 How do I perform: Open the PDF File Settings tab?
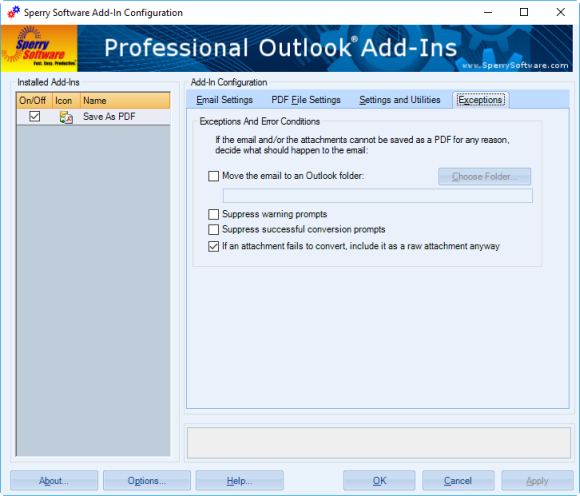tap(306, 100)
